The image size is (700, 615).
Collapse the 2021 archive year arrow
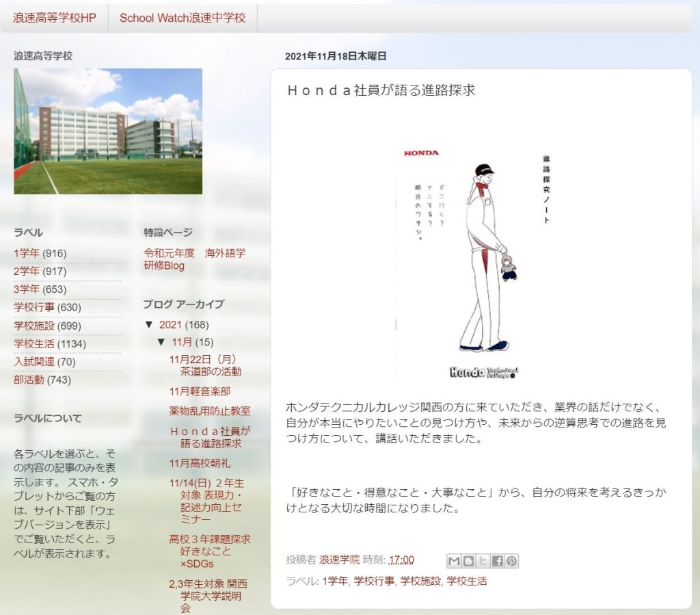tap(149, 325)
